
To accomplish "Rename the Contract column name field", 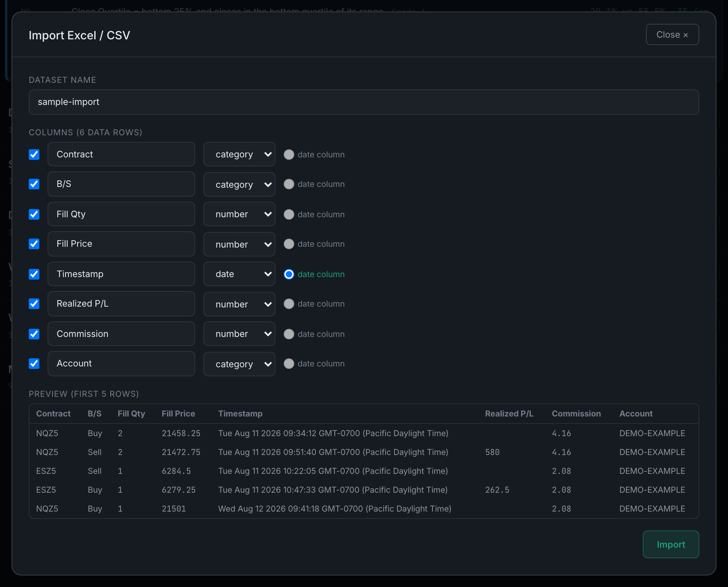I will coord(121,154).
